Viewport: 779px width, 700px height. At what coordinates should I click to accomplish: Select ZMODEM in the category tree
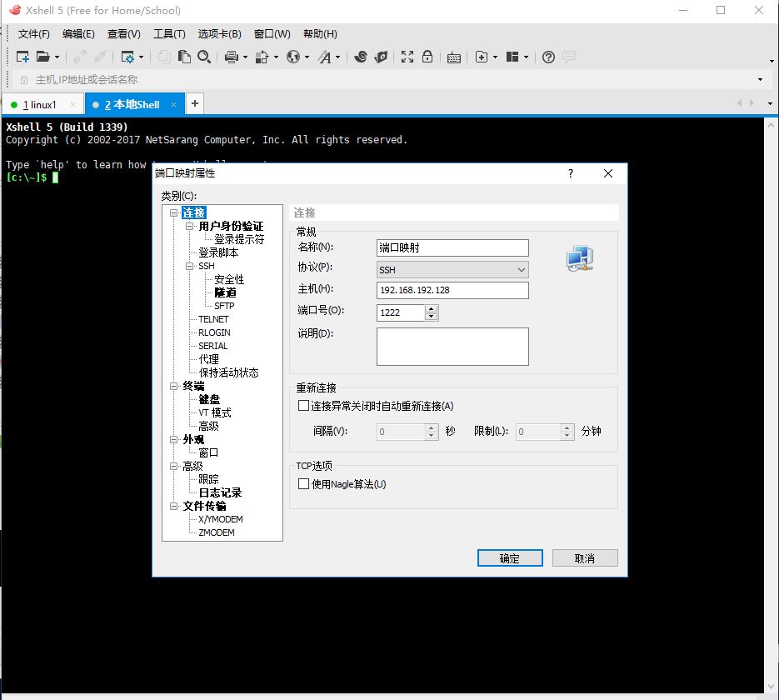(x=216, y=532)
